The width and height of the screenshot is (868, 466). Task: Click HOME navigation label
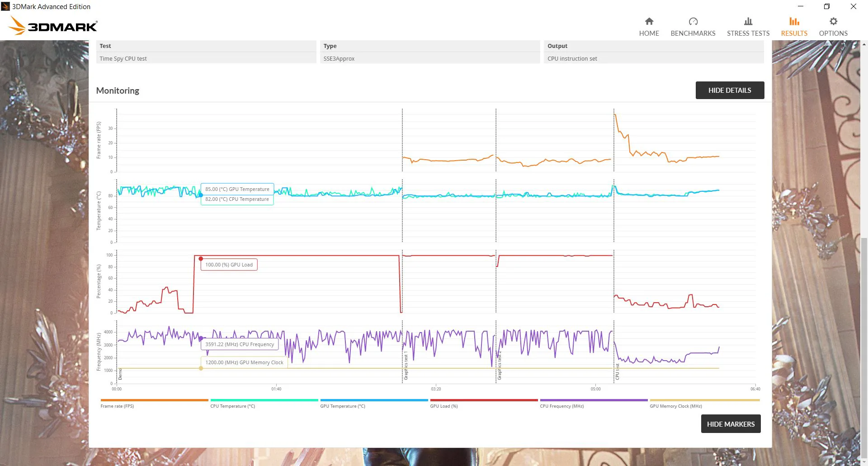[649, 33]
